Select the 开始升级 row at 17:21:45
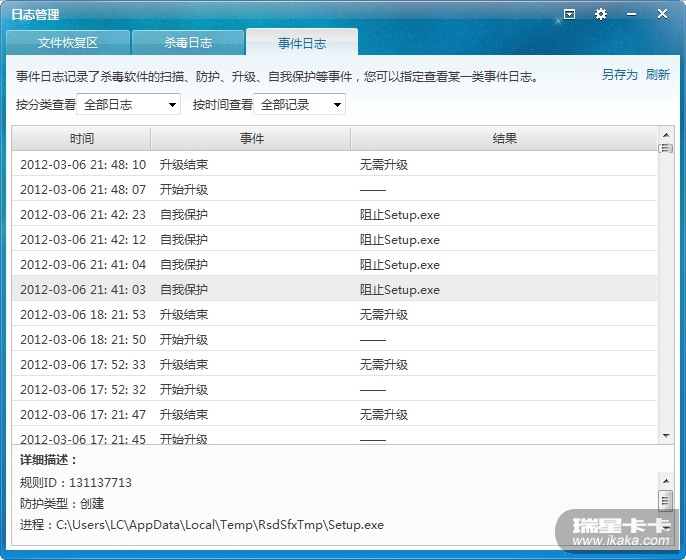The height and width of the screenshot is (560, 686). click(335, 435)
